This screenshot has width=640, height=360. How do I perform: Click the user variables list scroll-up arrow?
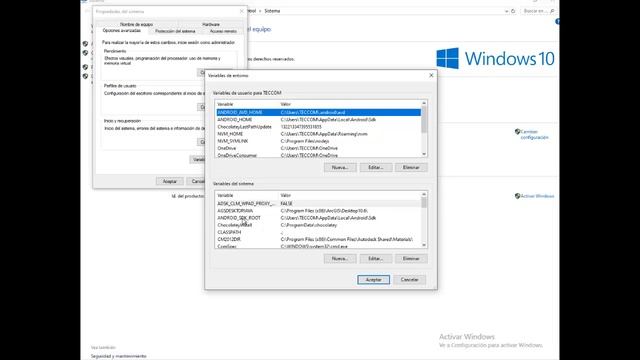[x=424, y=103]
